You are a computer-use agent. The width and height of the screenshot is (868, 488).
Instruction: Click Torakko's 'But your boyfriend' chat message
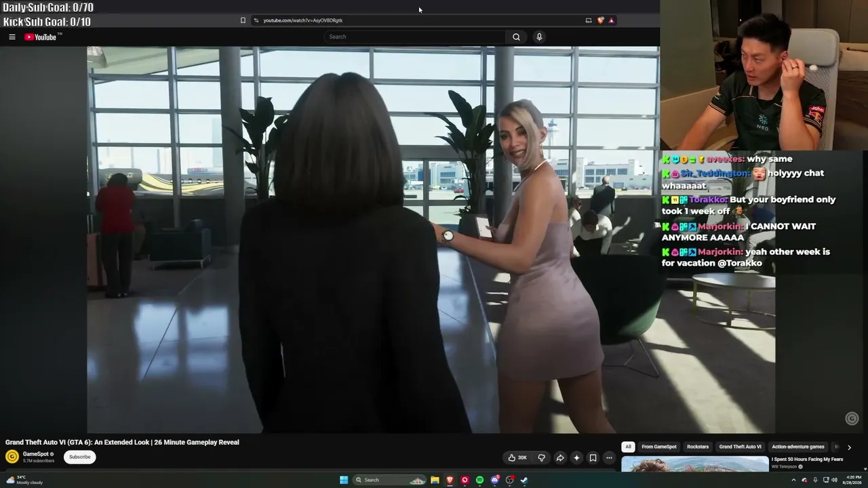click(749, 205)
